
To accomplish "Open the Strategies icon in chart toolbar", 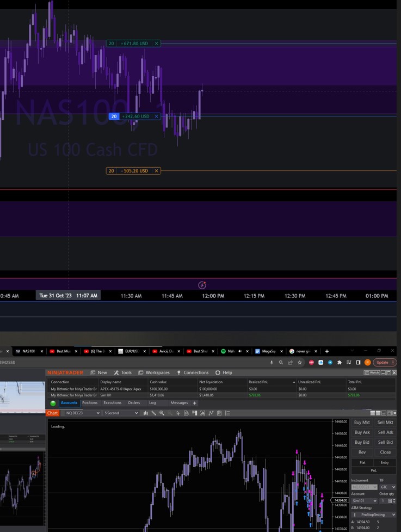I will (x=219, y=413).
